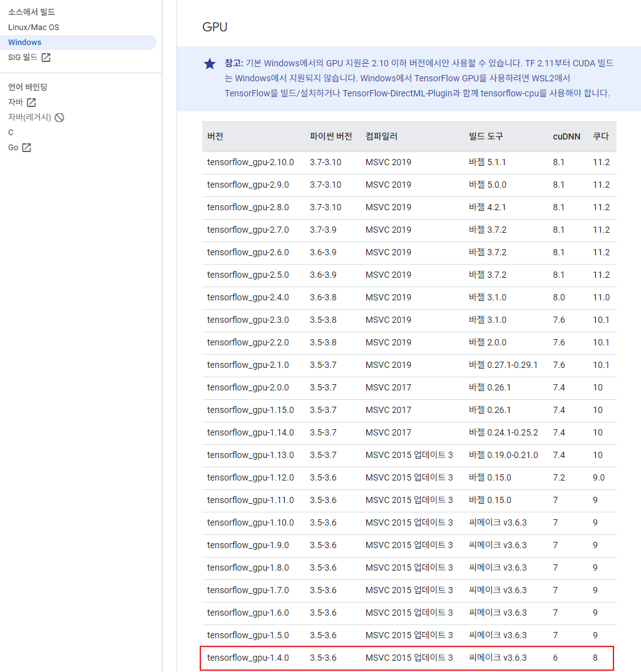The height and width of the screenshot is (672, 641).
Task: Click 언어 바인딩 sidebar heading
Action: click(28, 87)
